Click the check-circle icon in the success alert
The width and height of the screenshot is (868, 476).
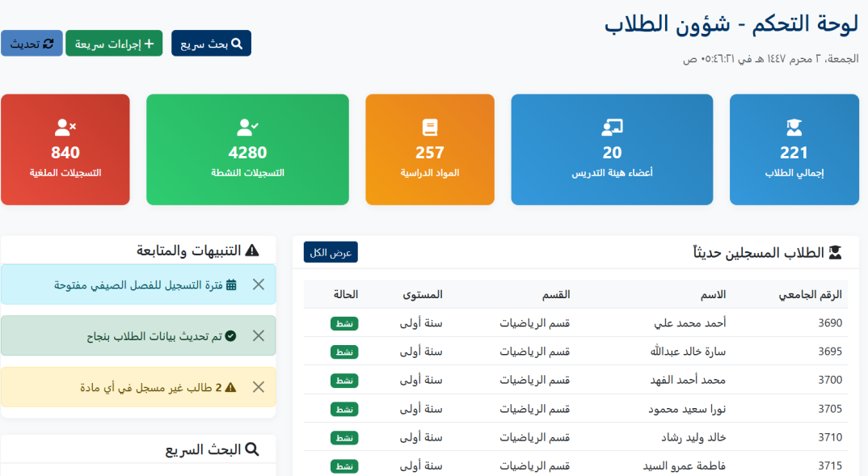[x=230, y=335]
